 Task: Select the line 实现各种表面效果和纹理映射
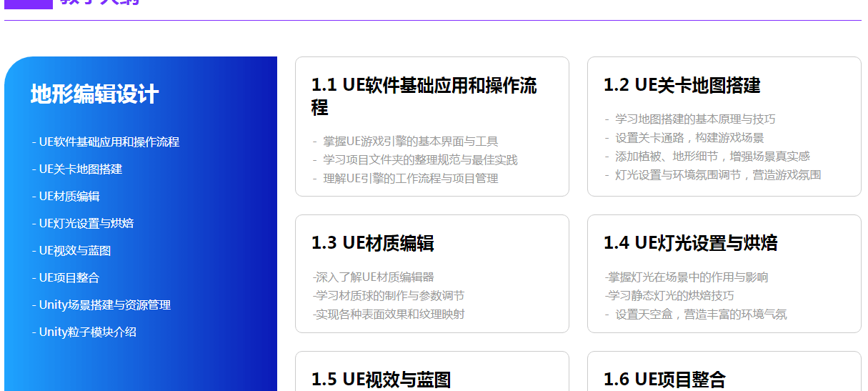(389, 315)
